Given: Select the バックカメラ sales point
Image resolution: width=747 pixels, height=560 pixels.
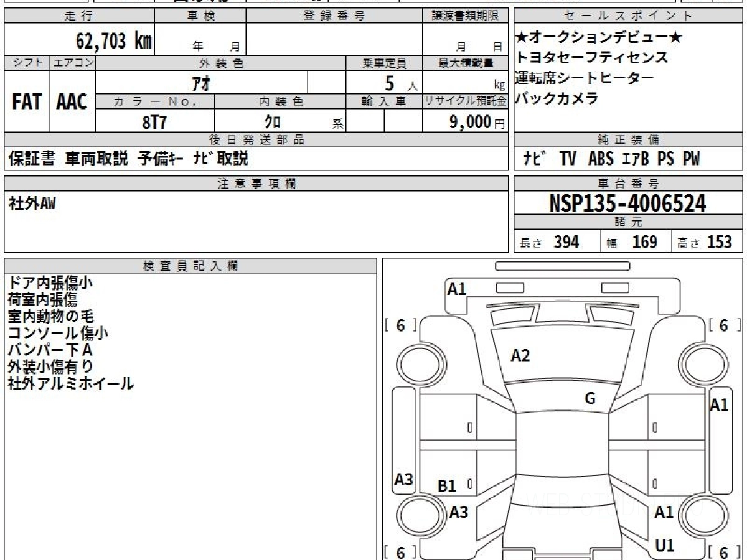Looking at the screenshot, I should (x=557, y=98).
